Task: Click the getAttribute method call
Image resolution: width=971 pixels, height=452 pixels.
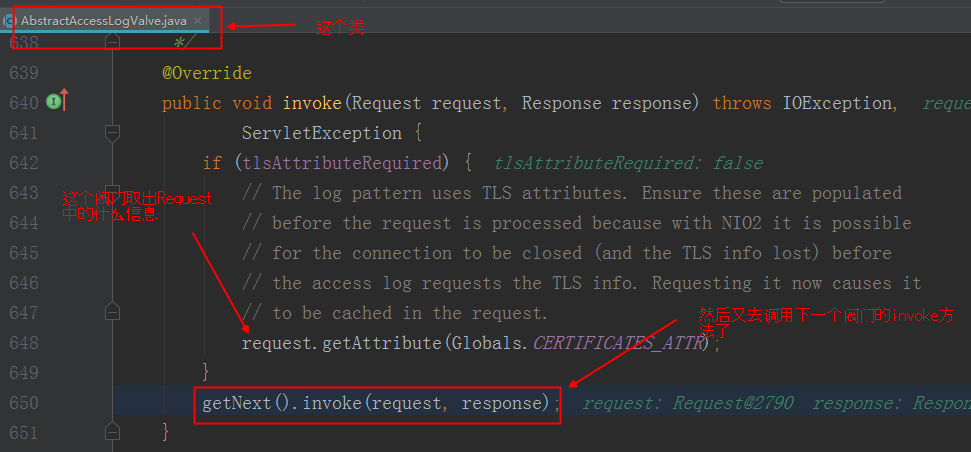Action: tap(381, 342)
